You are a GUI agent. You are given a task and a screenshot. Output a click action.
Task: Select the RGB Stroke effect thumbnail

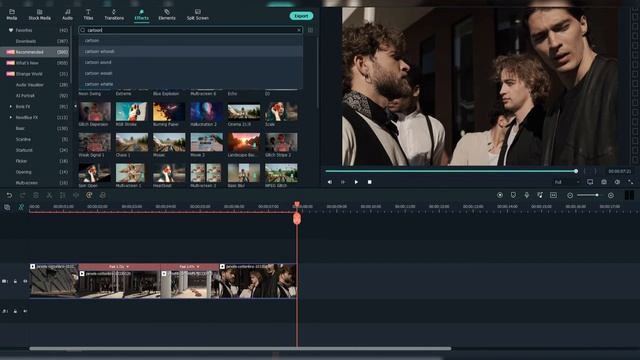click(131, 111)
